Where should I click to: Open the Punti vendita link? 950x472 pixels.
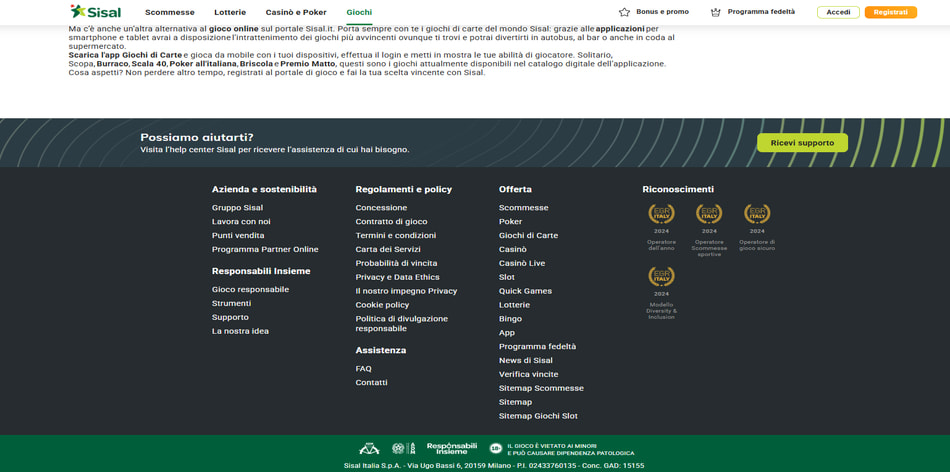click(x=238, y=236)
